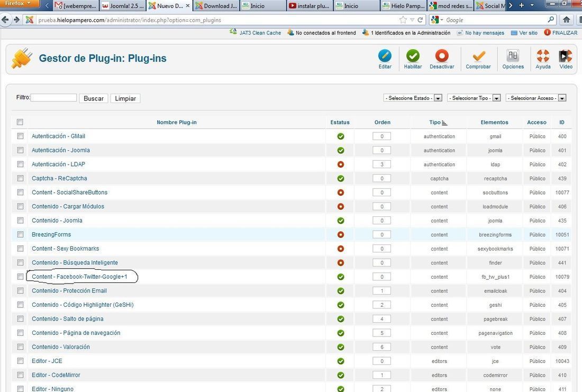Check the box for Autenticación - GMail
Screen dimensions: 582x392
(x=20, y=136)
